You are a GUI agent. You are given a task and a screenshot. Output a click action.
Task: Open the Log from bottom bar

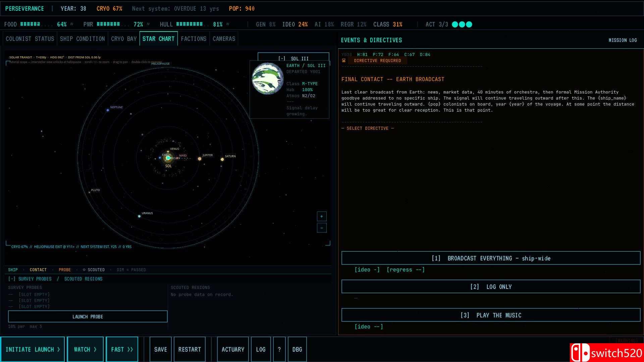click(x=261, y=349)
